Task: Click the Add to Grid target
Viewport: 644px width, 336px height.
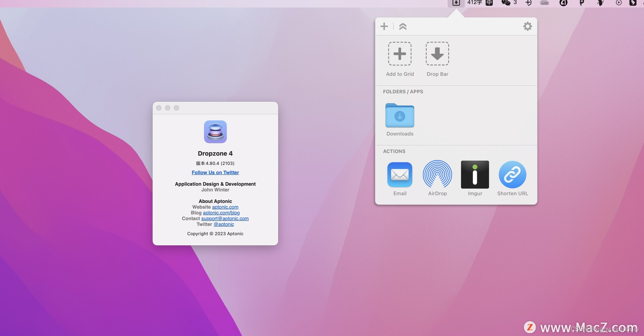Action: 400,59
